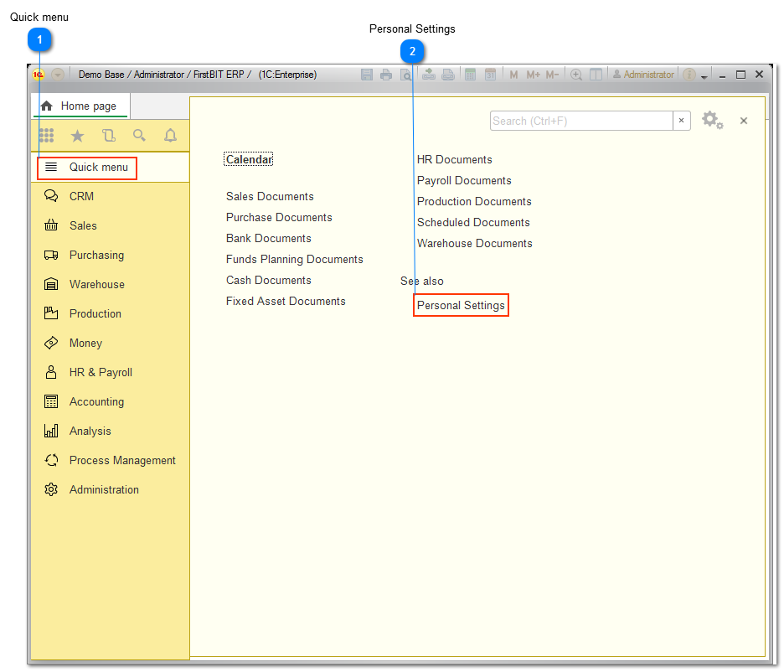Open Funds Planning Documents
Viewport: 784px width, 672px height.
point(295,260)
